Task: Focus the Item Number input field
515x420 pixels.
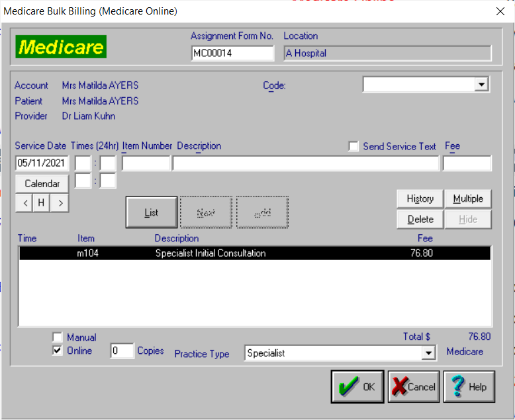Action: point(146,163)
